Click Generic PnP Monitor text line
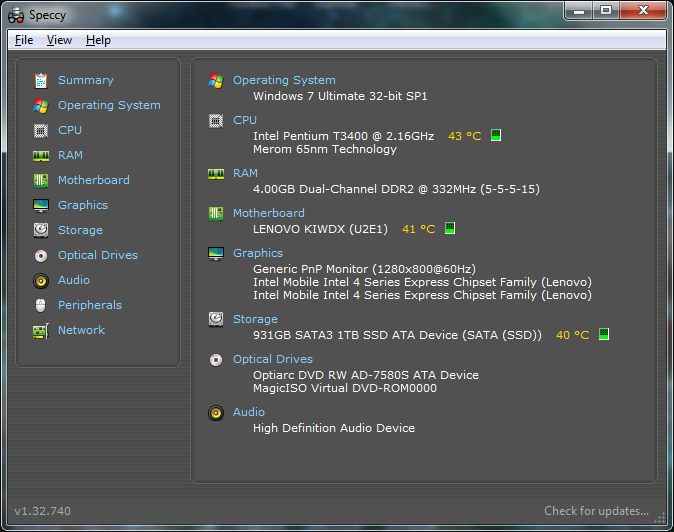The height and width of the screenshot is (532, 674). click(x=365, y=269)
